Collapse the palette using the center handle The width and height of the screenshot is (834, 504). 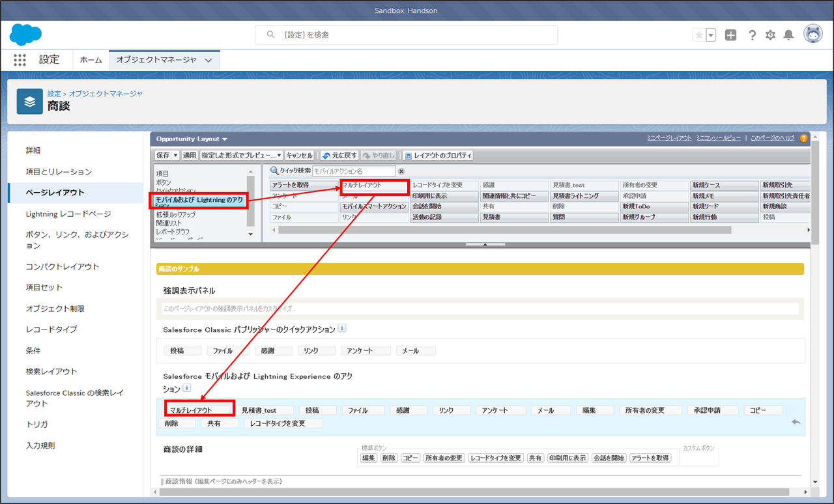[485, 245]
